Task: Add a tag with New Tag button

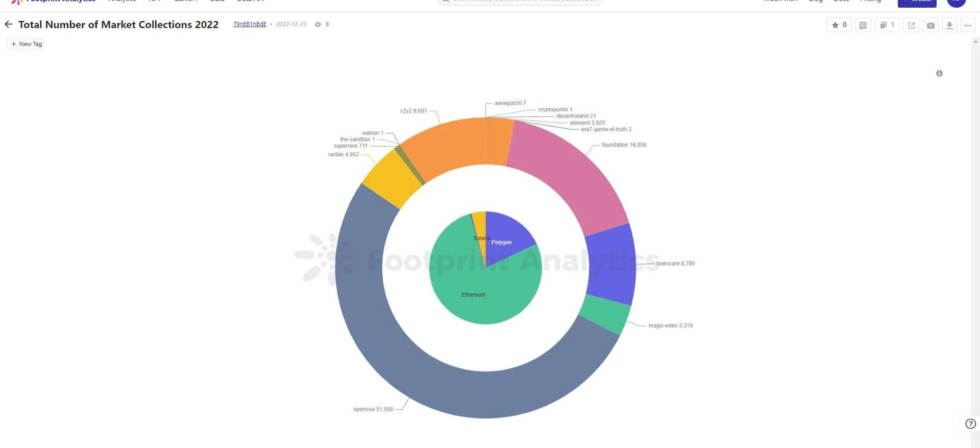Action: [26, 44]
